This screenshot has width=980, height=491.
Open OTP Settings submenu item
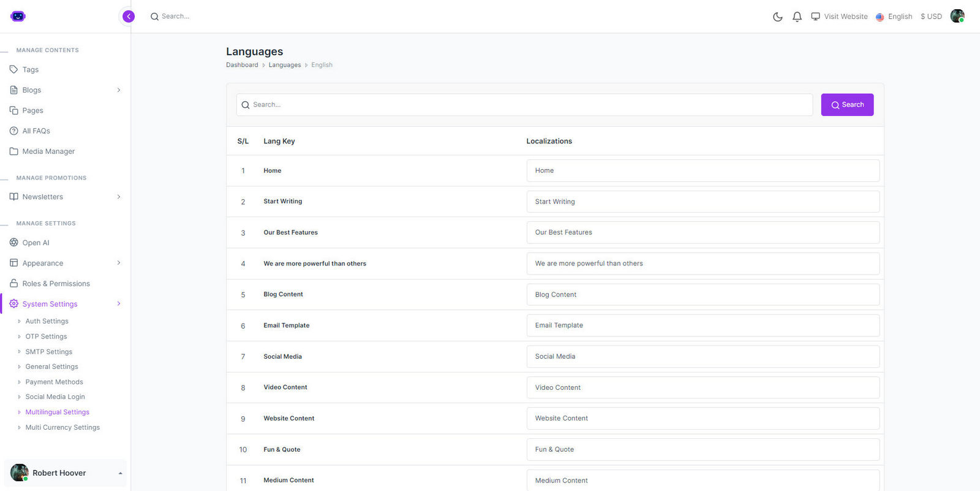(47, 337)
